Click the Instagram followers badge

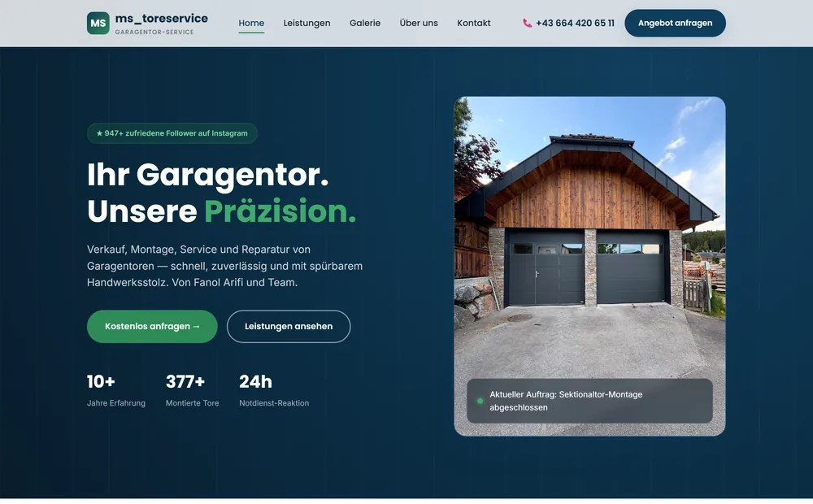point(172,133)
